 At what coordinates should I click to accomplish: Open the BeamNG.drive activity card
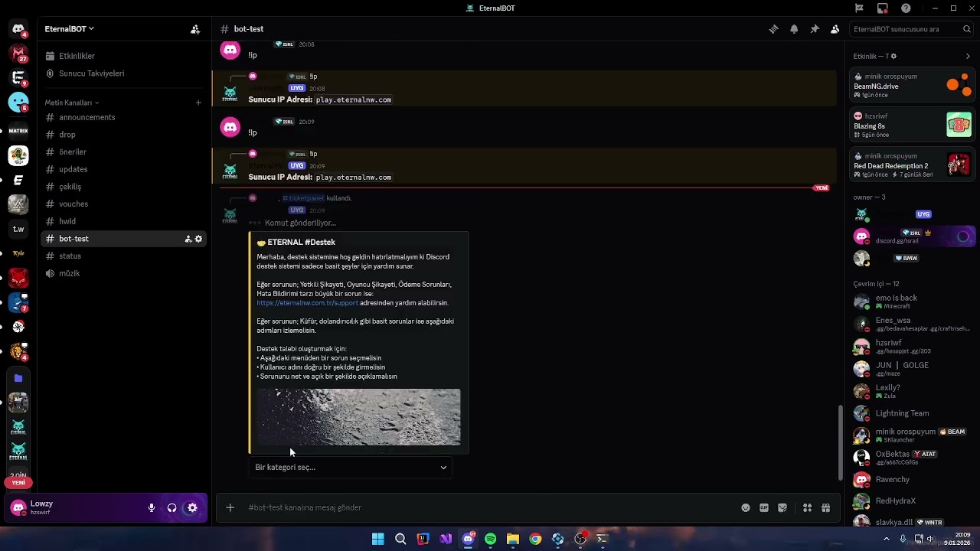(913, 86)
